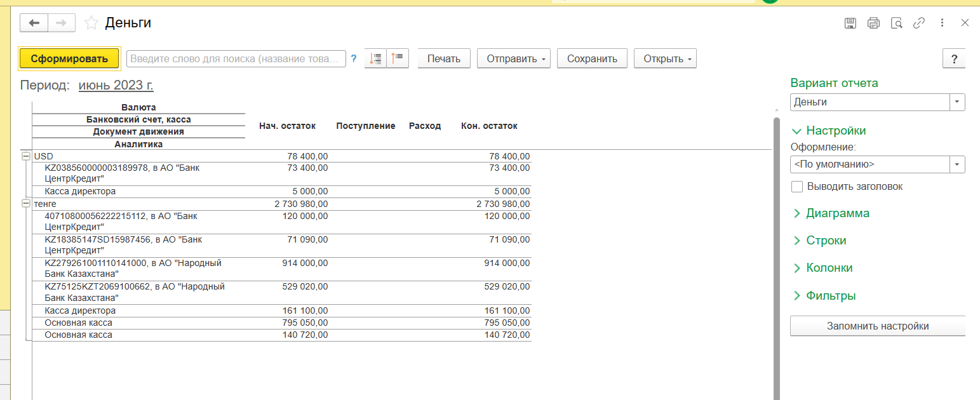Open the three-dot more actions menu

[942, 23]
